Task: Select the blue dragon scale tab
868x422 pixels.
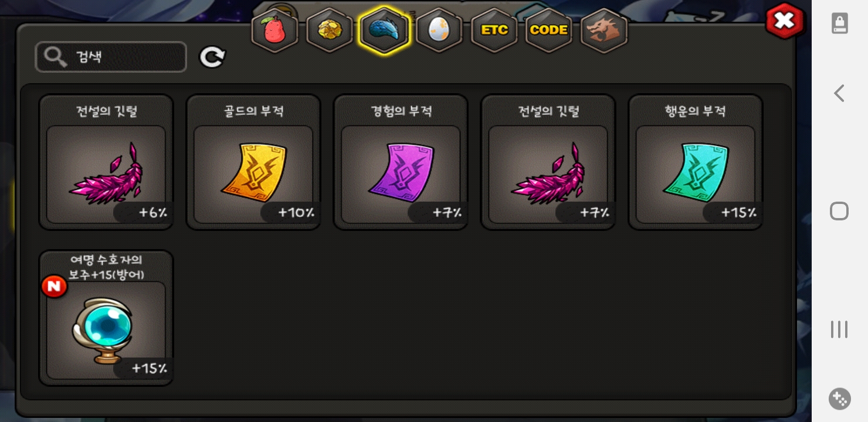Action: pos(384,30)
